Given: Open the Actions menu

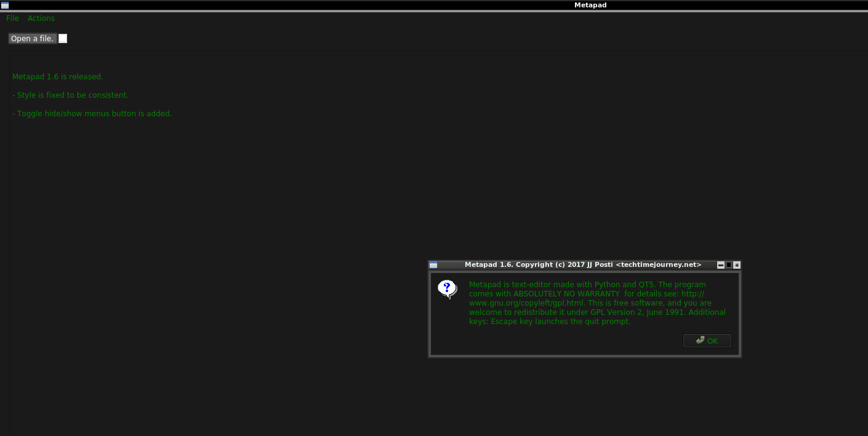Looking at the screenshot, I should coord(41,18).
